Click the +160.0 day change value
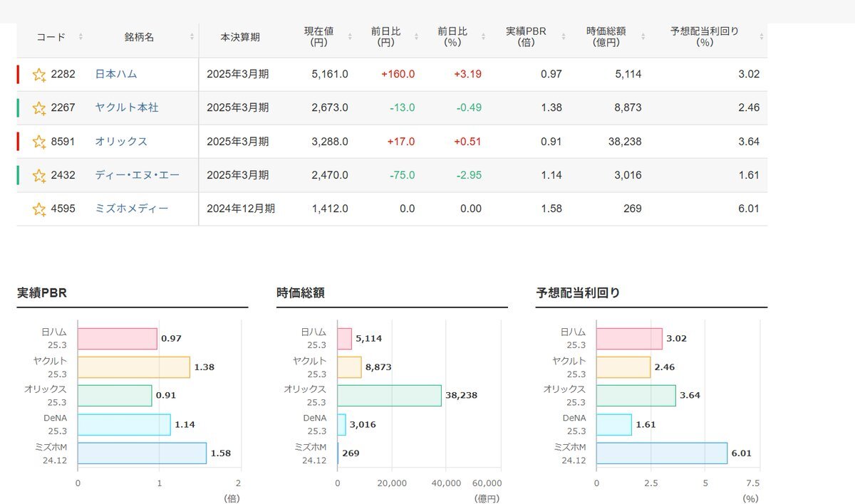The image size is (855, 504). click(398, 74)
